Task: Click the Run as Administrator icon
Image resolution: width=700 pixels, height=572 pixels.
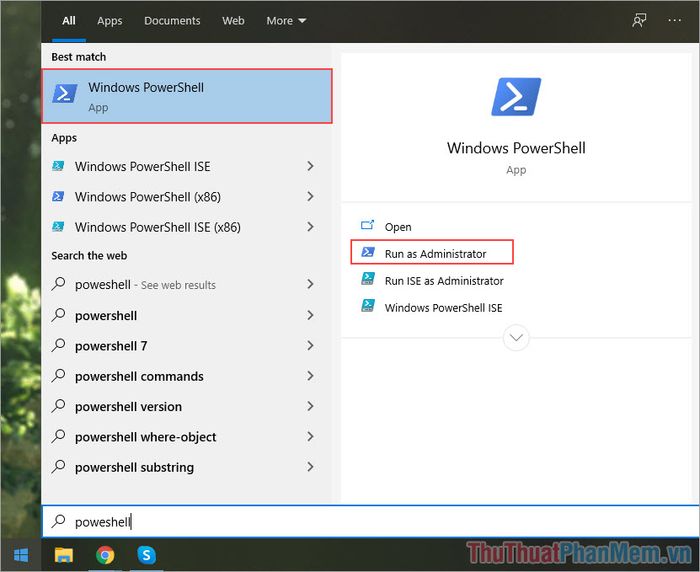Action: coord(368,252)
